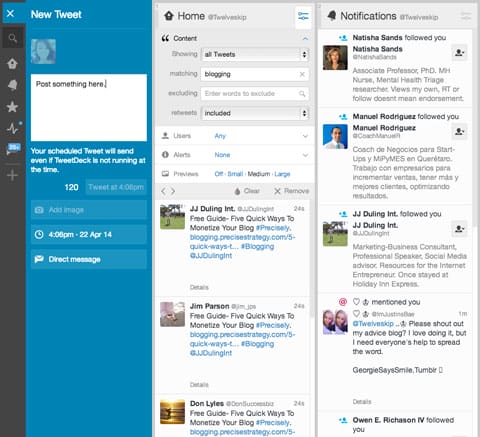Image resolution: width=480 pixels, height=437 pixels.
Task: Open the Showing all Tweets dropdown
Action: (255, 54)
